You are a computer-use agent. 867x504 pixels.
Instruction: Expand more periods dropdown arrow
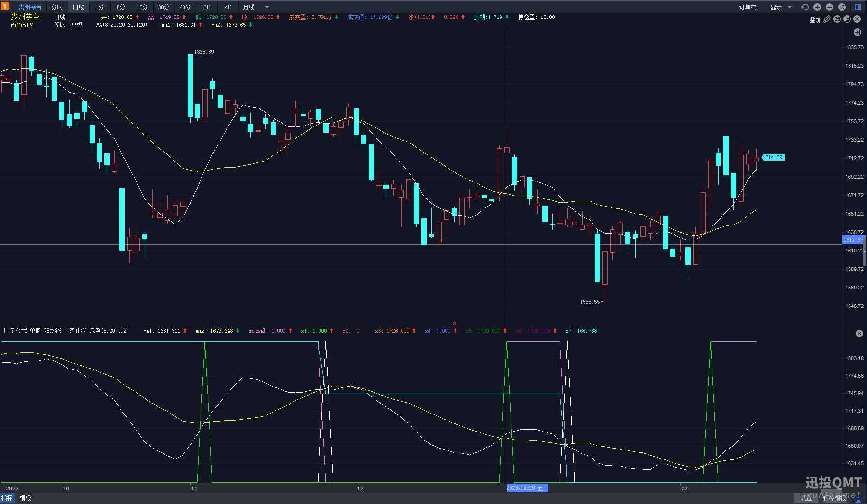tap(267, 7)
